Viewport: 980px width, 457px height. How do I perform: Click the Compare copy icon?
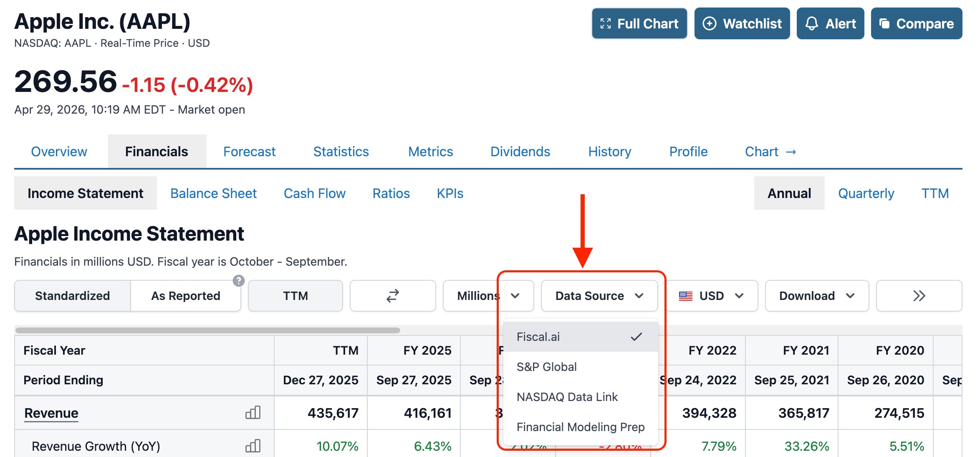pos(884,24)
